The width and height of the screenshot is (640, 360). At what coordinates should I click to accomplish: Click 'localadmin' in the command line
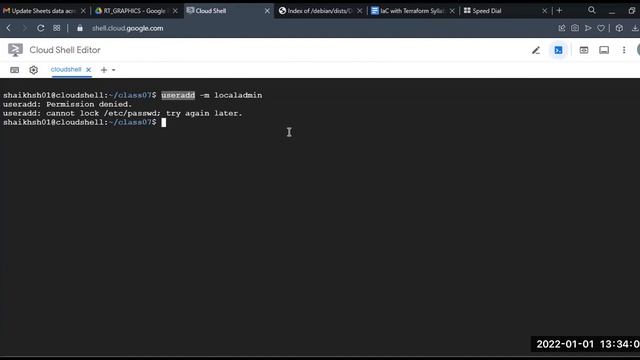pyautogui.click(x=238, y=95)
